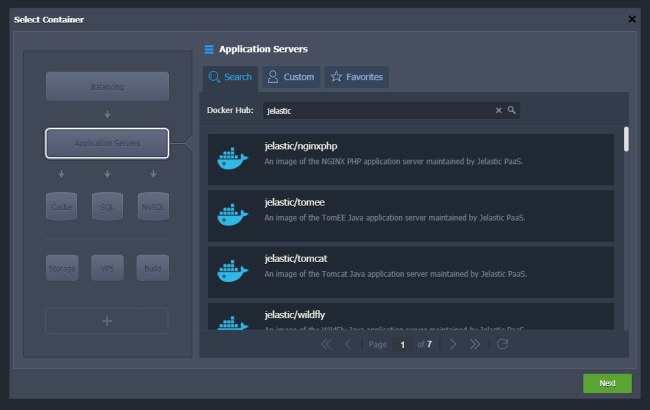Click the Balancing layer block
The width and height of the screenshot is (650, 410).
click(x=107, y=87)
